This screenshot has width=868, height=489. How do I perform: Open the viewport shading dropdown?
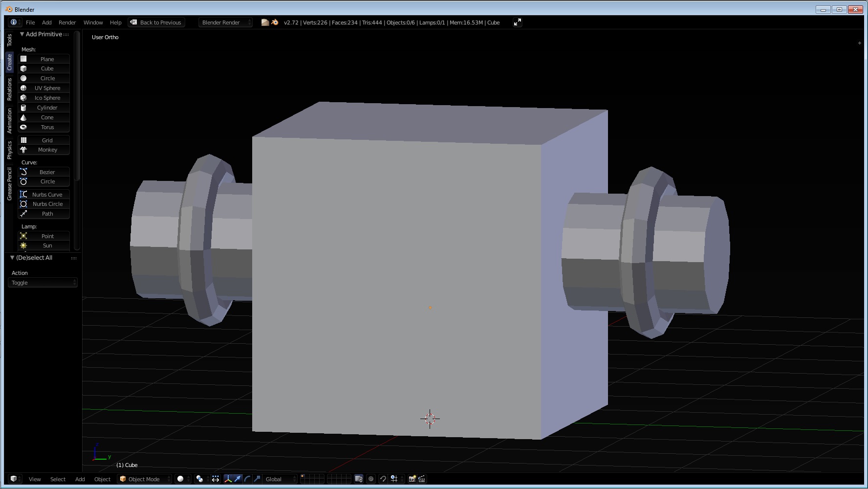183,479
